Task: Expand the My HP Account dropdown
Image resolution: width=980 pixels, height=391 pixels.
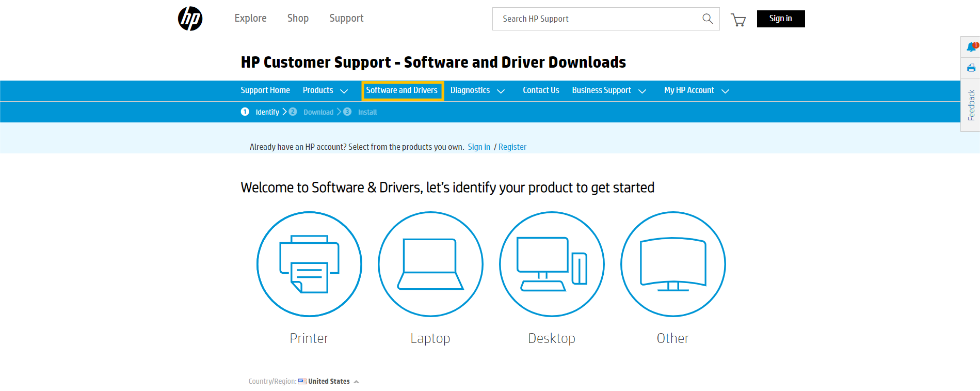Action: pyautogui.click(x=725, y=91)
